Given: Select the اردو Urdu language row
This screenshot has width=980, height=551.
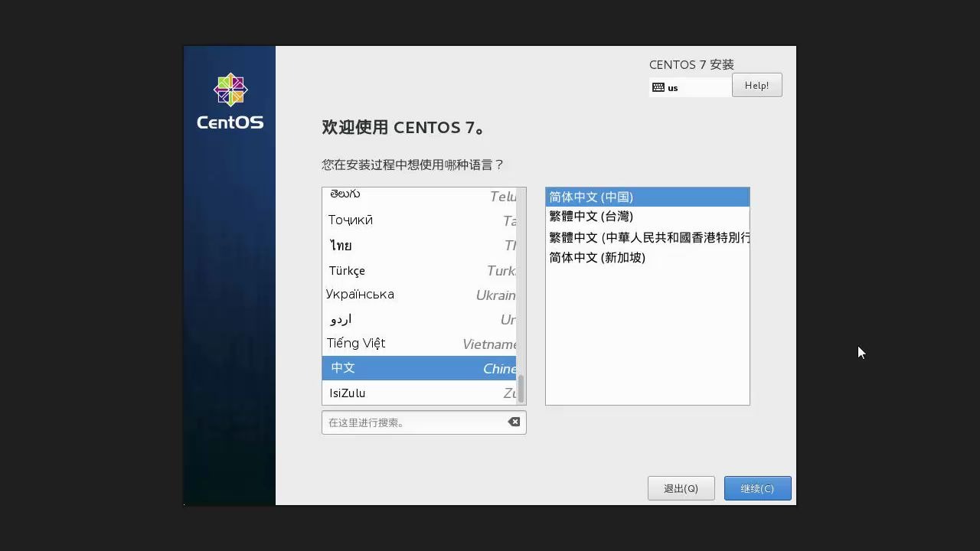Looking at the screenshot, I should click(419, 319).
